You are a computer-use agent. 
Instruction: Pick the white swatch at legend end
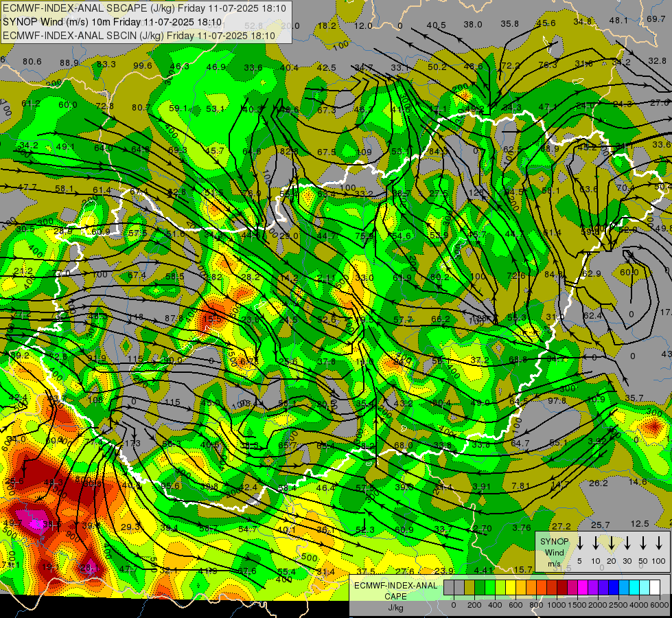click(655, 587)
